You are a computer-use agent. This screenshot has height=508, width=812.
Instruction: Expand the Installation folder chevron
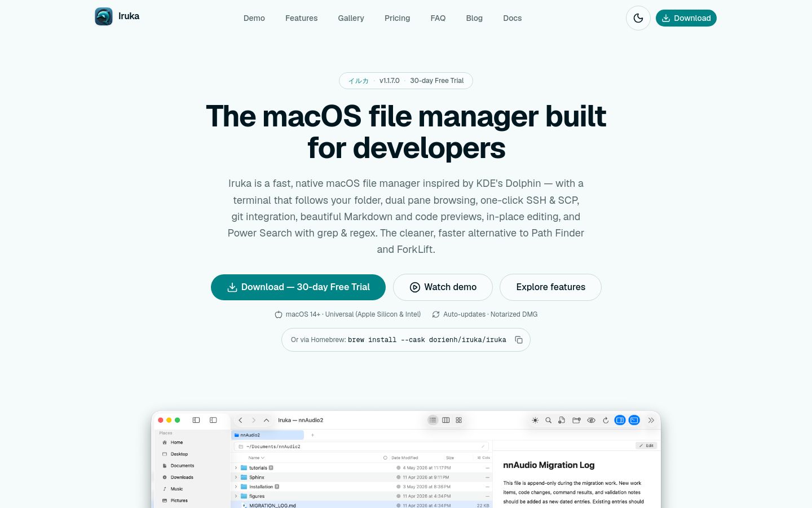point(236,487)
